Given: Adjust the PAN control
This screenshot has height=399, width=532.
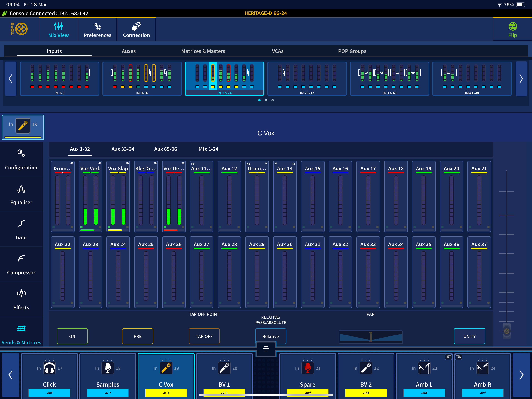Looking at the screenshot, I should (x=371, y=337).
